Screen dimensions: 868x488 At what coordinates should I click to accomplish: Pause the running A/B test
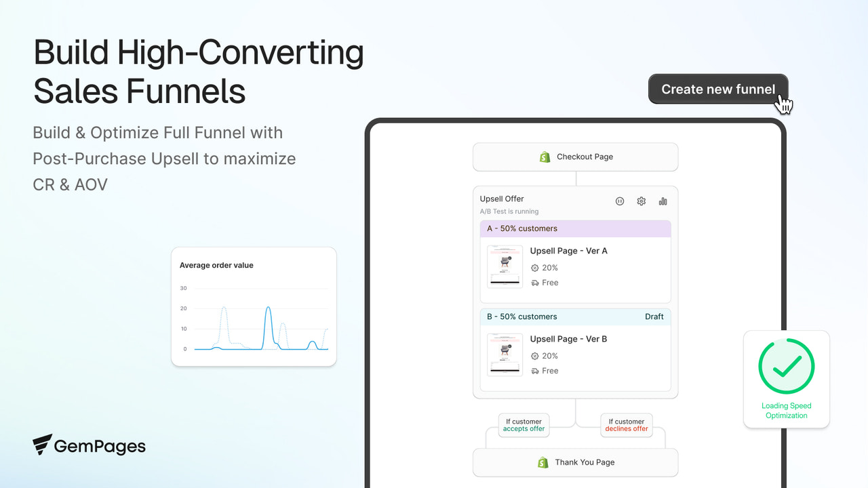619,201
